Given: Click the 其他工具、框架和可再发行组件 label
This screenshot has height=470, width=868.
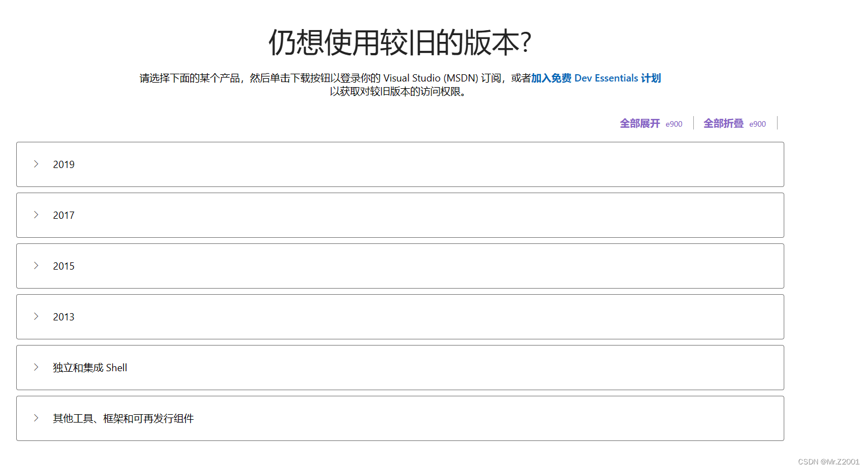Looking at the screenshot, I should 123,419.
